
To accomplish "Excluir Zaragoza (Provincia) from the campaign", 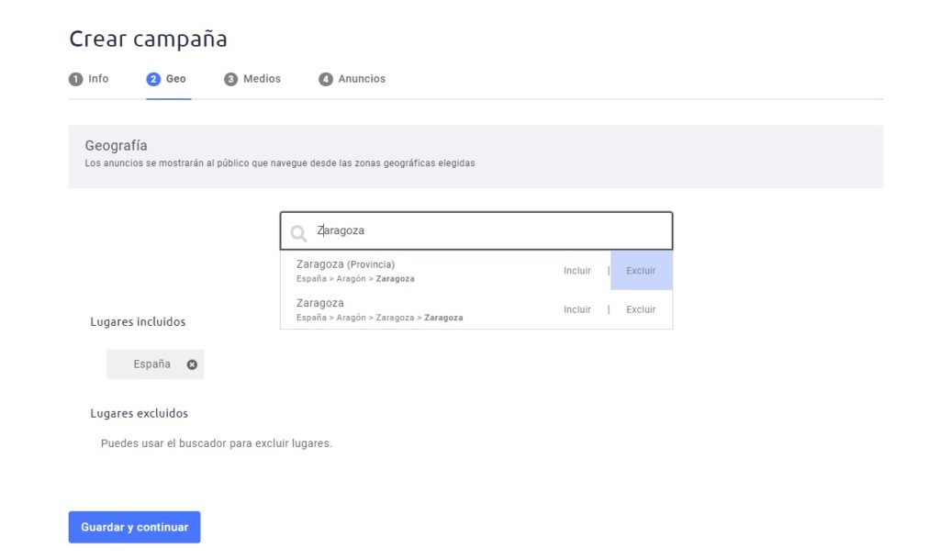I will 641,271.
